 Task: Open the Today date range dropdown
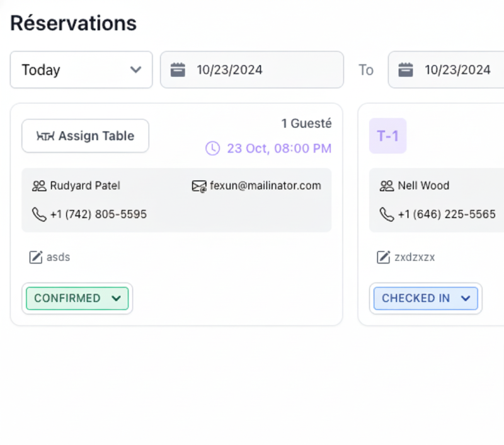click(81, 69)
